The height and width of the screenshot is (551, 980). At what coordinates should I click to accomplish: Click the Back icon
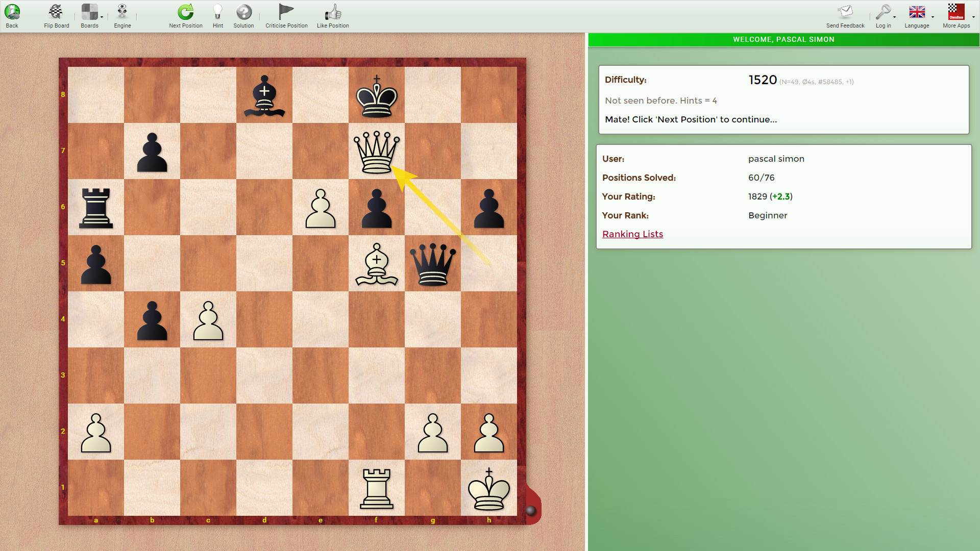[x=12, y=11]
